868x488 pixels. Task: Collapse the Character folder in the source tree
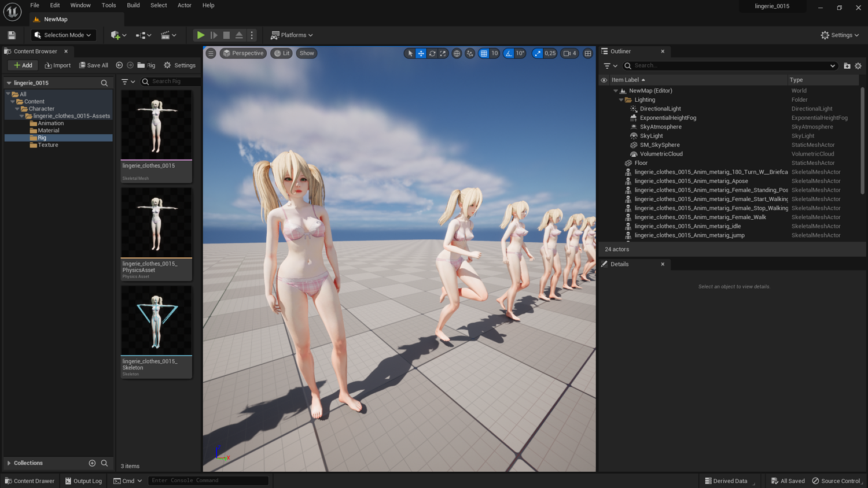(x=17, y=109)
